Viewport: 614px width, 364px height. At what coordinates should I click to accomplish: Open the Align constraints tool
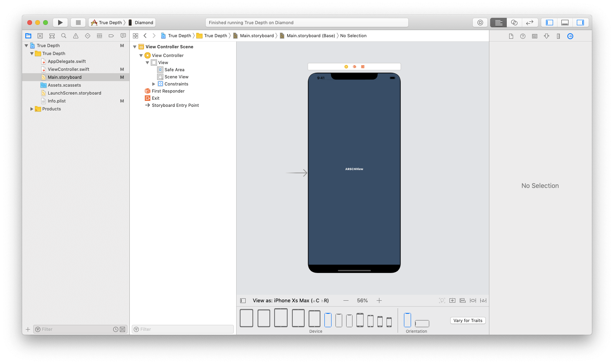click(x=462, y=300)
